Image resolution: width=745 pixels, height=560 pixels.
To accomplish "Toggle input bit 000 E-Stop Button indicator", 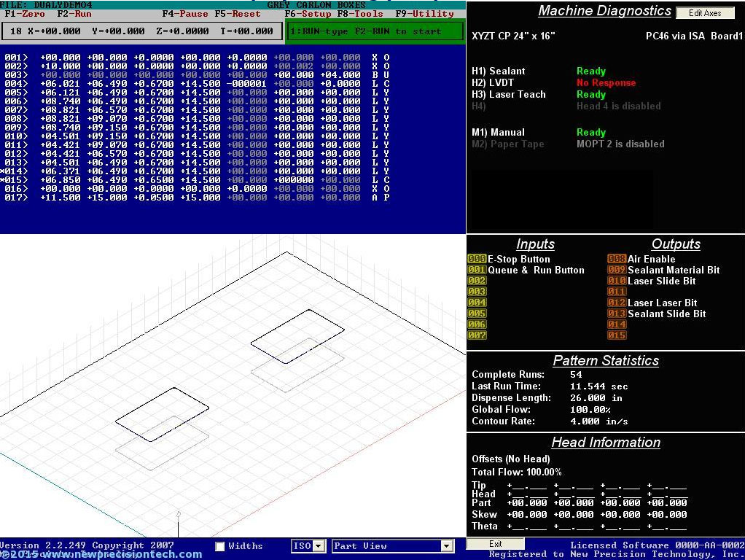I will 477,259.
